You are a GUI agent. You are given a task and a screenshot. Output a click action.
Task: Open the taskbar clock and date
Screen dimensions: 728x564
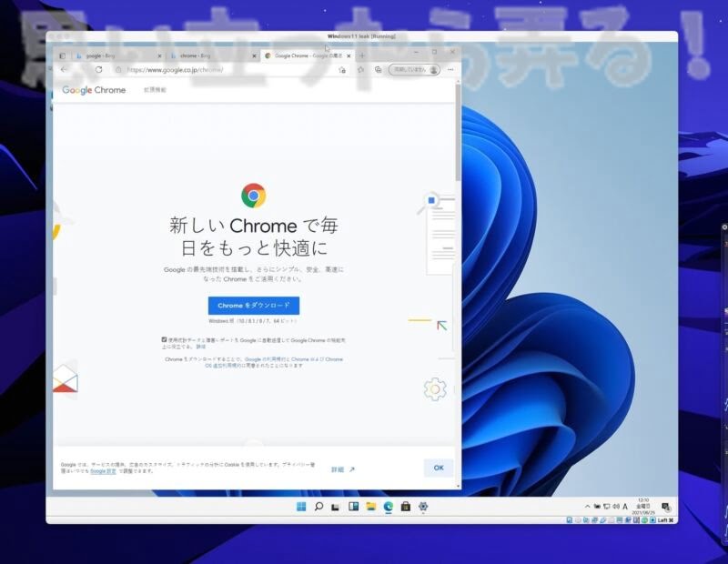pos(643,507)
